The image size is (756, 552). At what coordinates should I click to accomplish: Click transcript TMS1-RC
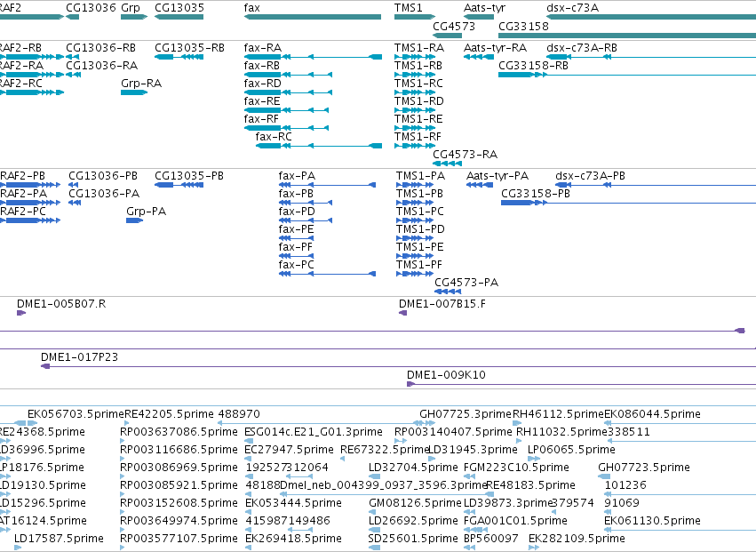tap(418, 83)
